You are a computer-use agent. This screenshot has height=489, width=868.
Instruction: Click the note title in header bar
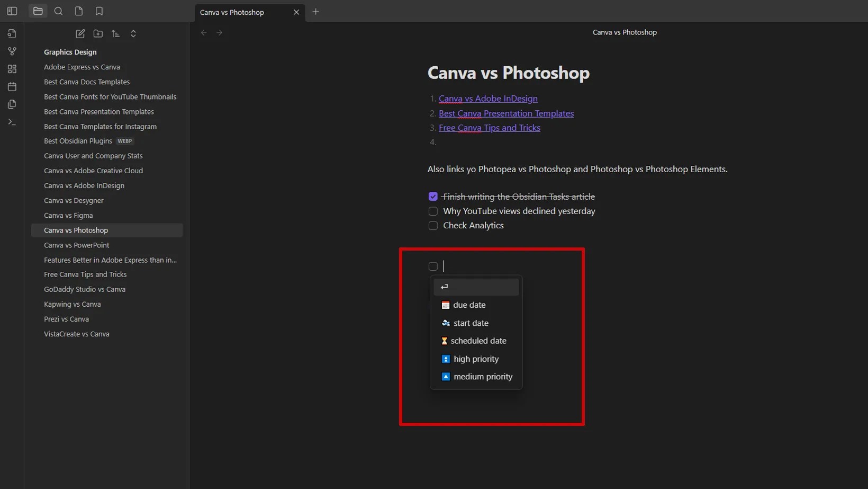pos(625,32)
